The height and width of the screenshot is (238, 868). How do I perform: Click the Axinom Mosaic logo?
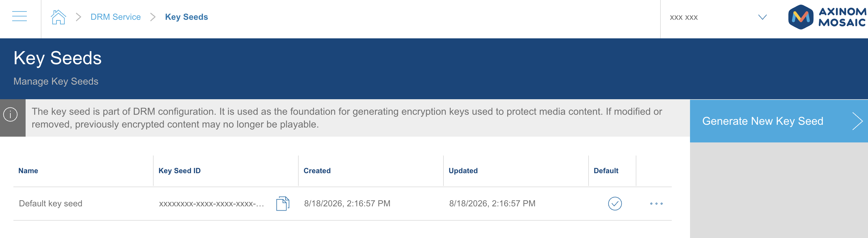pyautogui.click(x=827, y=17)
